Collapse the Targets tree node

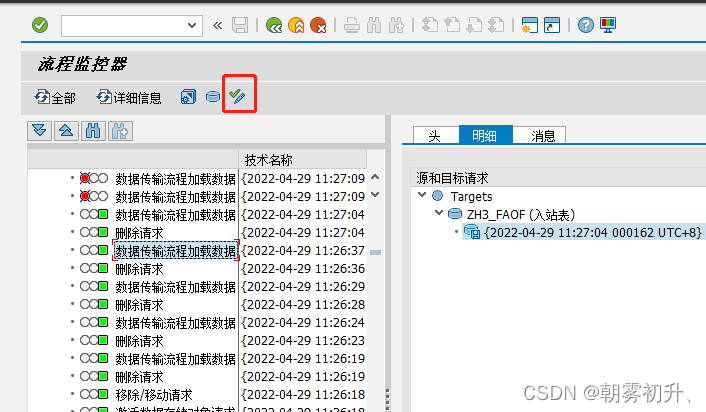422,195
